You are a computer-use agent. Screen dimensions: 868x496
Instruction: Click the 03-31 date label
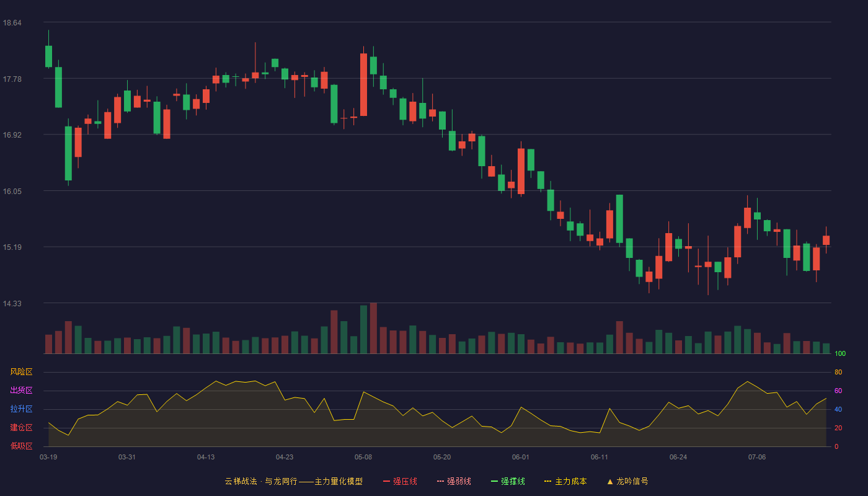[127, 457]
